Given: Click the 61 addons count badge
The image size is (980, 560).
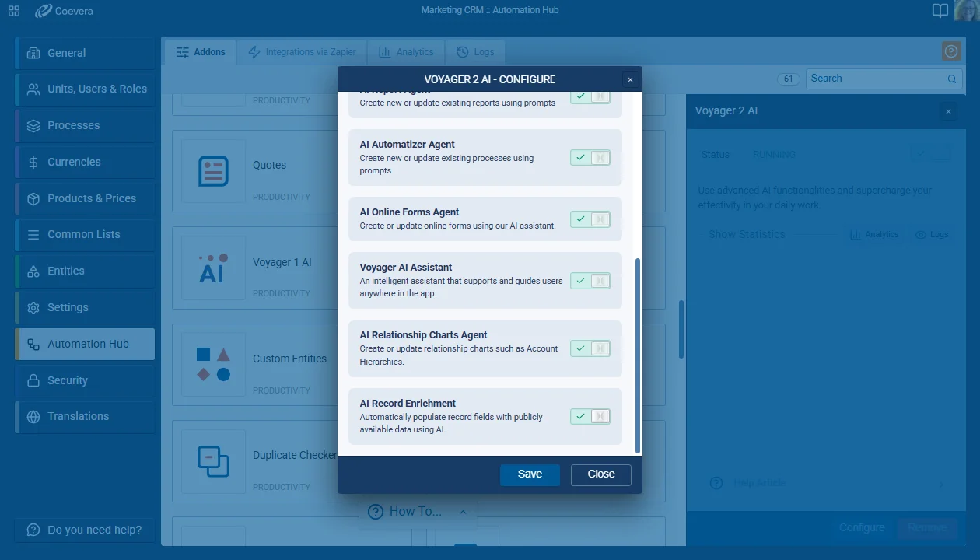Looking at the screenshot, I should click(788, 79).
